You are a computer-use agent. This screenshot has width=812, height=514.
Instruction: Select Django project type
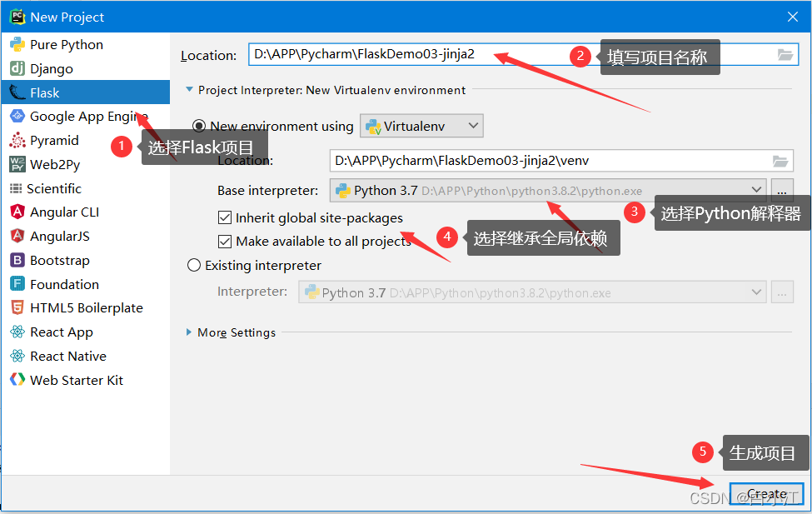click(52, 68)
